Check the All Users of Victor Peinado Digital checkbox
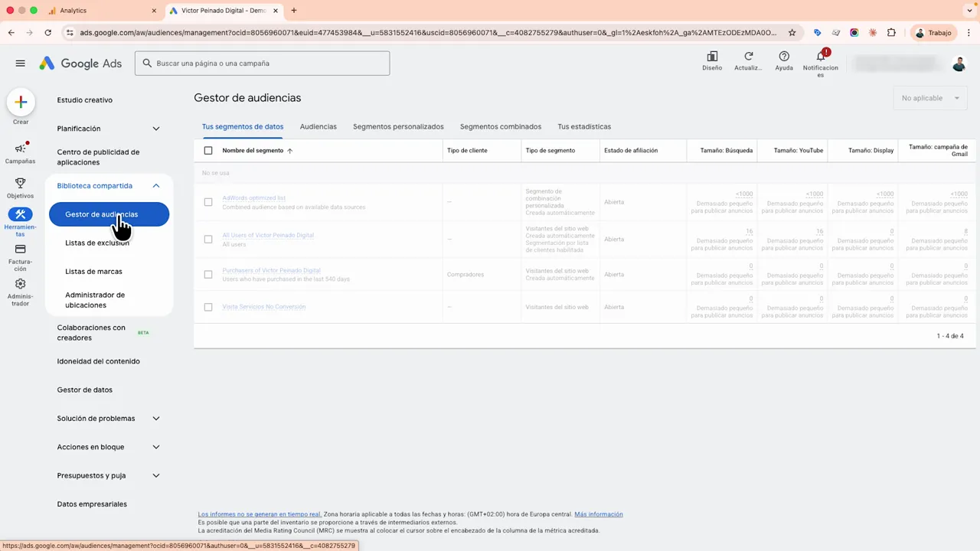Screen dimensions: 980x551 coord(208,240)
